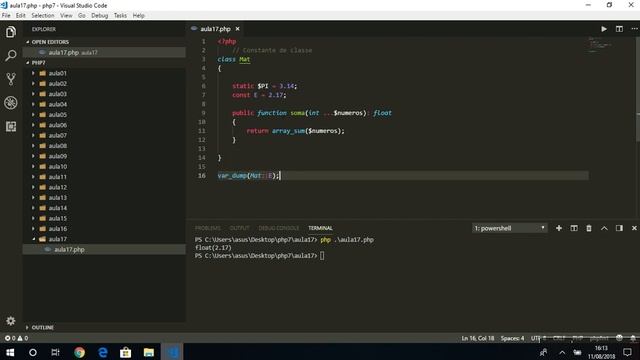The image size is (640, 360).
Task: Expand the aula01 folder
Action: point(58,73)
